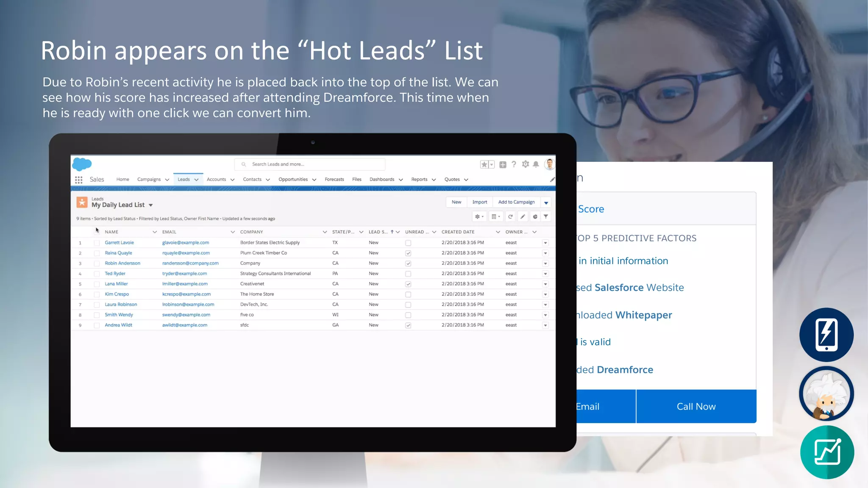The image size is (868, 488).
Task: Open Company column header menu
Action: coord(325,232)
